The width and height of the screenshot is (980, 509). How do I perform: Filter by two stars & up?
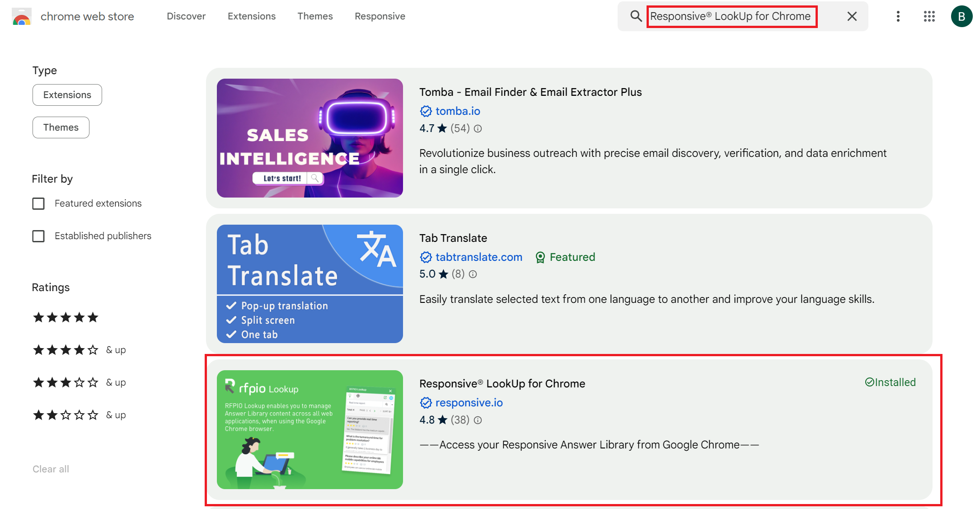[79, 415]
